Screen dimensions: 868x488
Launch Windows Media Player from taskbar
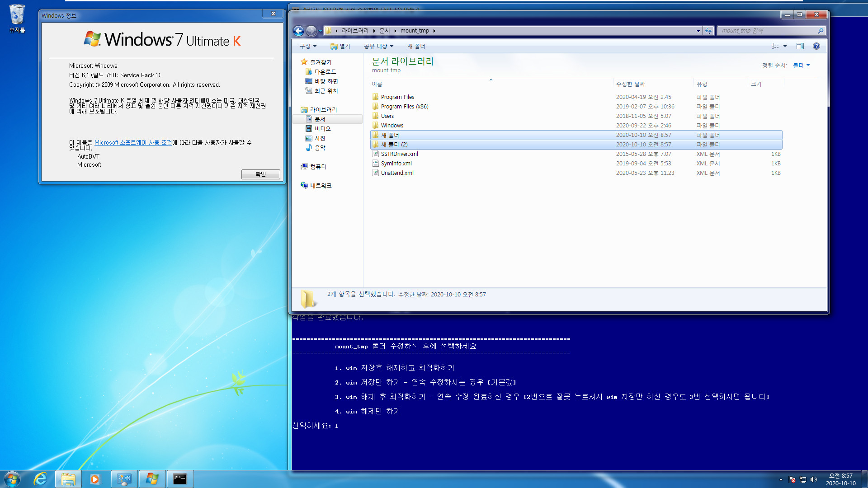tap(95, 479)
